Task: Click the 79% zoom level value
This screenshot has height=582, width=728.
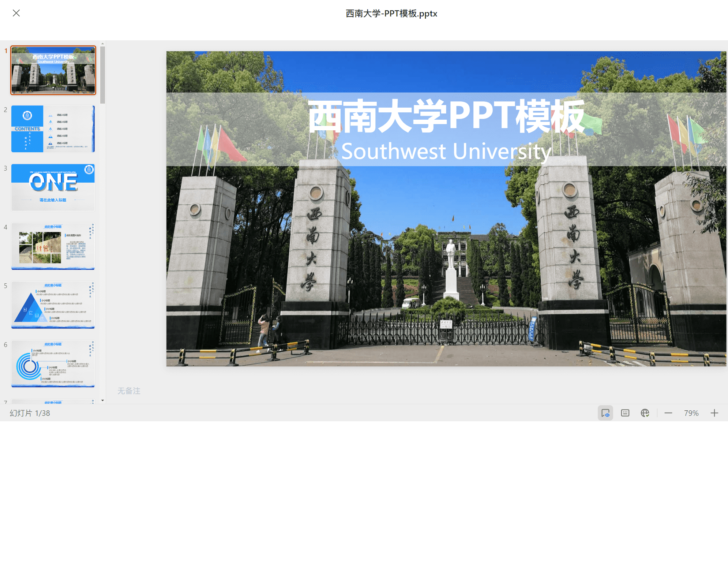Action: tap(691, 413)
